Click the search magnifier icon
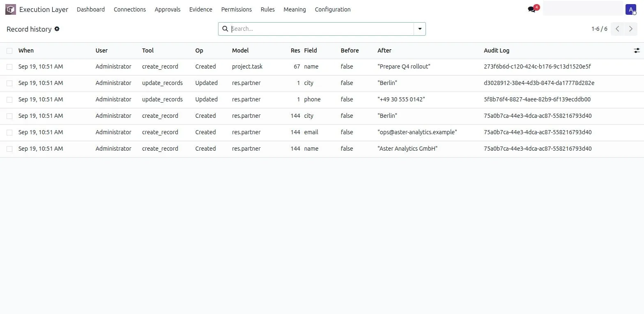Viewport: 644px width, 314px height. pos(225,29)
